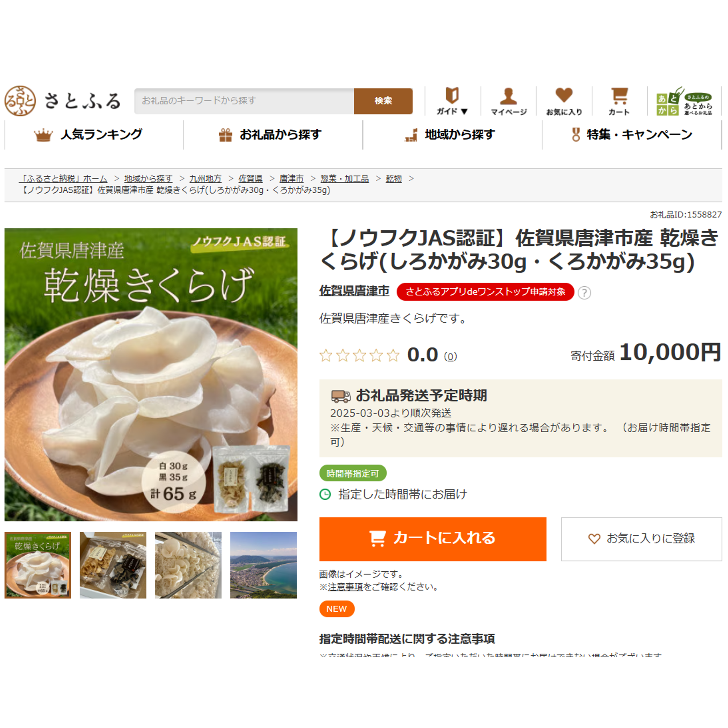Open 特集・キャンペーン menu item
This screenshot has height=728, width=728.
(632, 135)
